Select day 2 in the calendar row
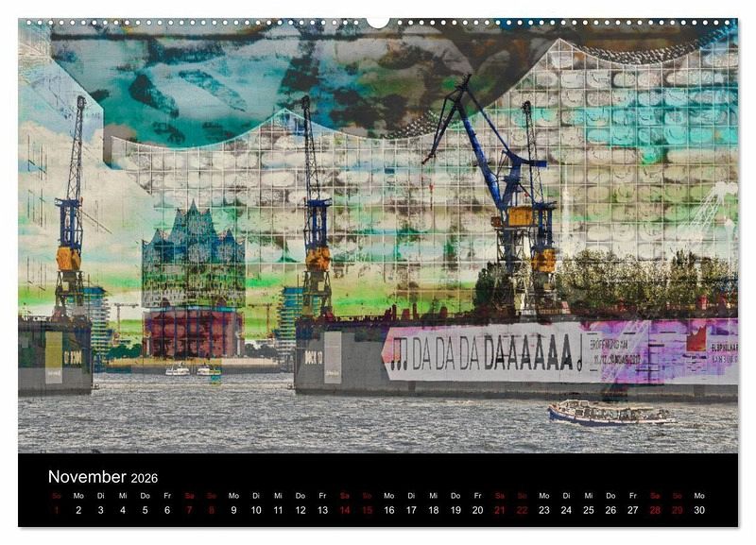756x545 pixels. 78,510
